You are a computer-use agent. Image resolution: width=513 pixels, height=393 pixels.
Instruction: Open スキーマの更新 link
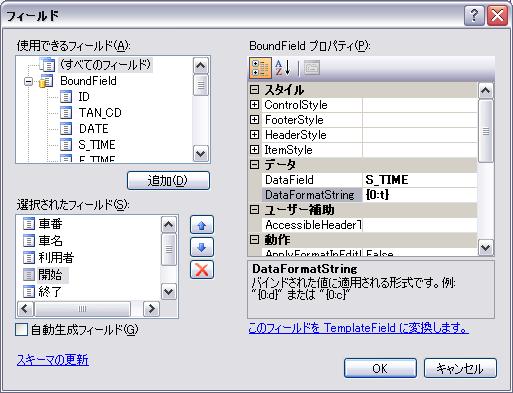click(x=53, y=360)
